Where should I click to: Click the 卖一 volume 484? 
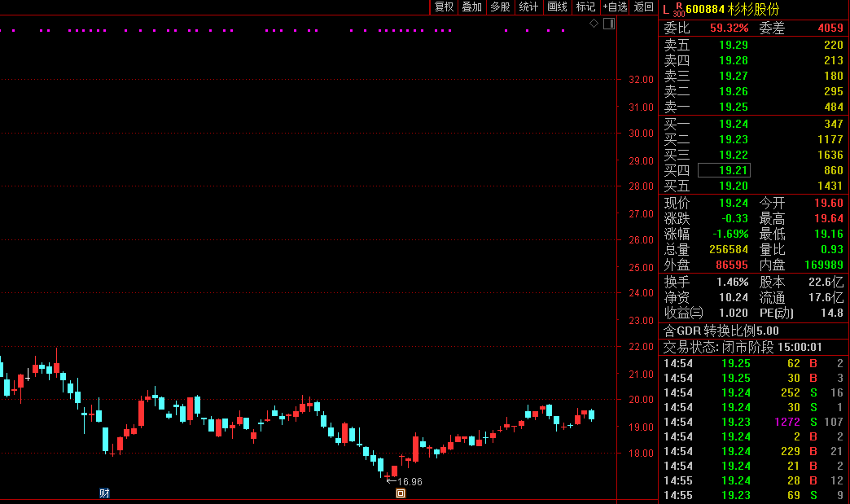coord(834,107)
